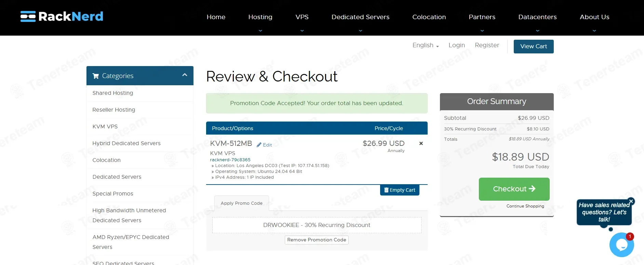The height and width of the screenshot is (265, 644).
Task: Click the RackNerd logo
Action: tap(62, 16)
